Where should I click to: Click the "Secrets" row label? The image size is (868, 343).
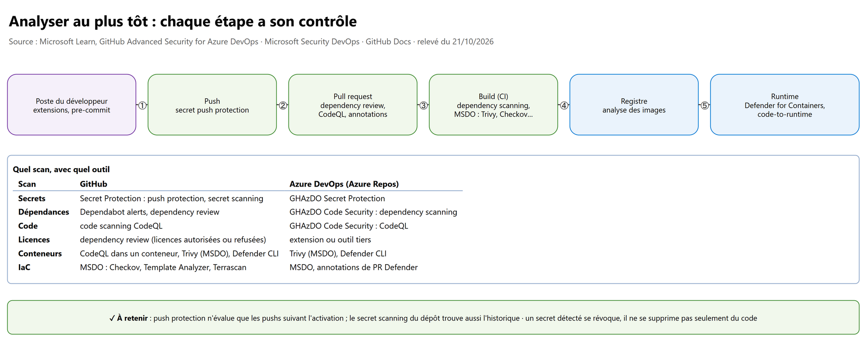pyautogui.click(x=32, y=198)
